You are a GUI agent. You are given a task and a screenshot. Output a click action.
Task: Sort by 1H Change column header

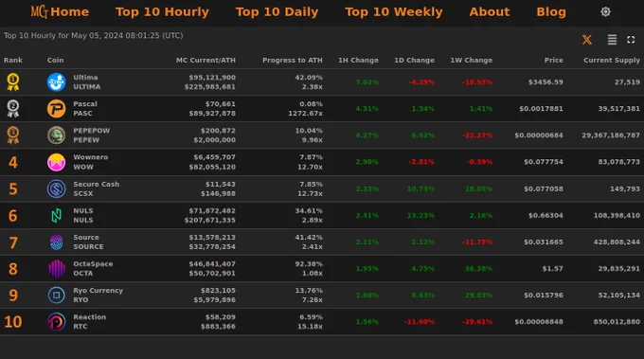pyautogui.click(x=358, y=60)
